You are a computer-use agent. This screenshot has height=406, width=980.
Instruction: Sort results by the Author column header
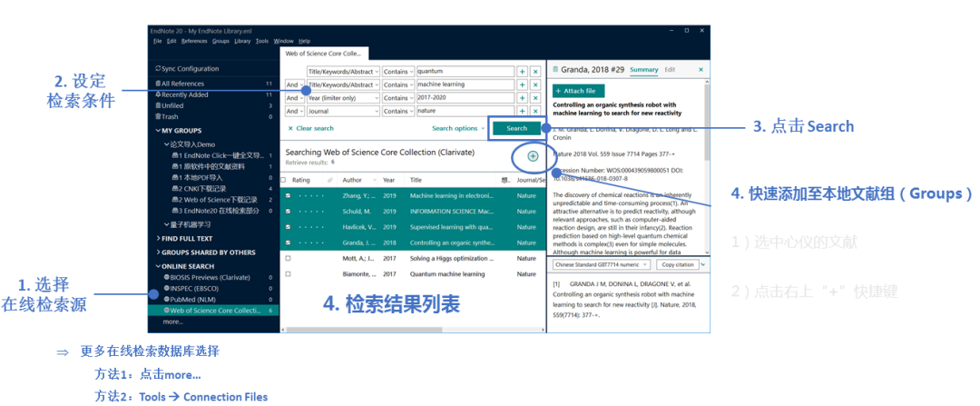(352, 180)
